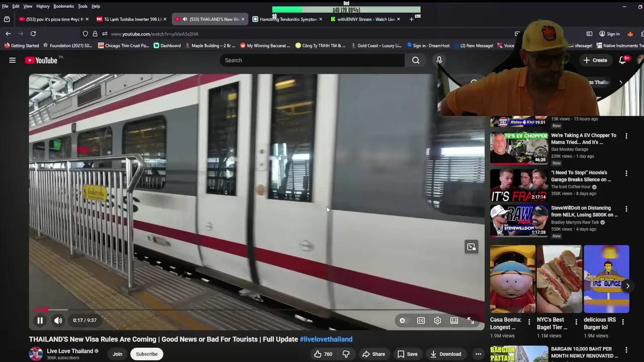Open the YouTube hamburger guide menu
The image size is (644, 362).
(x=13, y=60)
